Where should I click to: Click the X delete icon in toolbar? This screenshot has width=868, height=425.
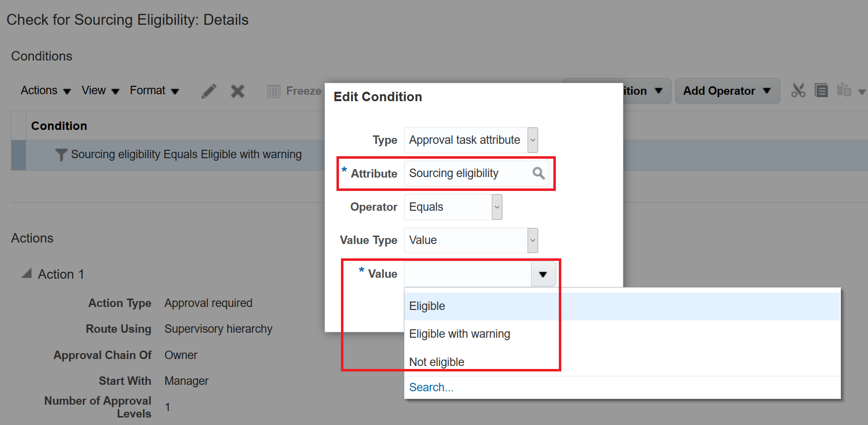click(238, 91)
